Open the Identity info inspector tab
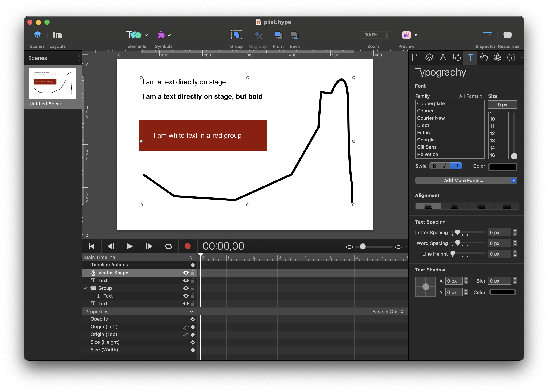The image size is (548, 392). [511, 57]
